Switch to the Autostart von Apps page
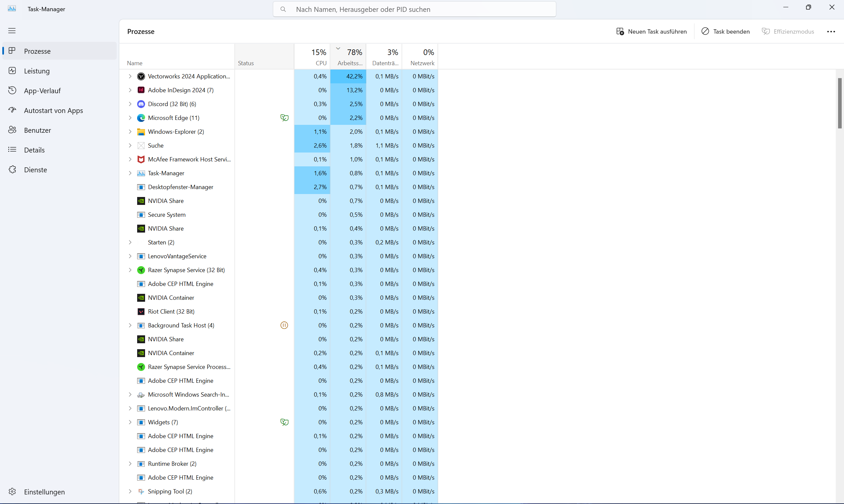 53,111
